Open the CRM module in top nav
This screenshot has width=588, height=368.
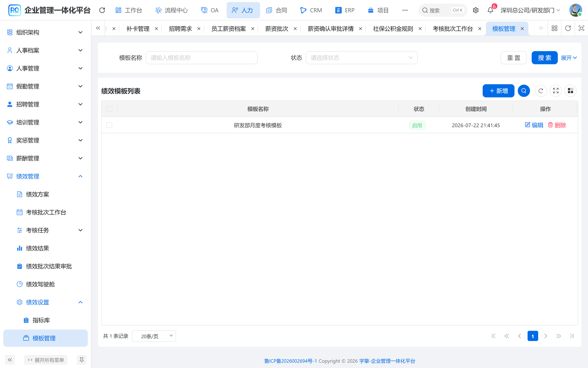311,10
